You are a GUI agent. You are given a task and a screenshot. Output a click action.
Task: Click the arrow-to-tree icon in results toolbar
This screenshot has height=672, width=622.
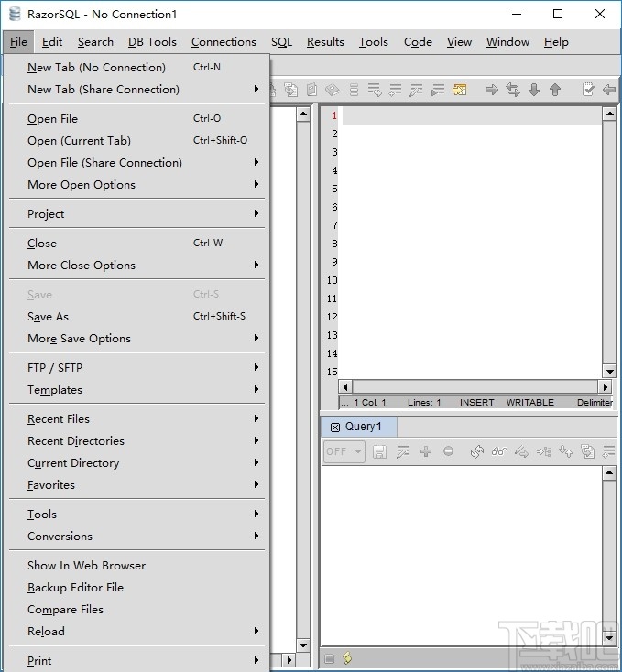tap(543, 451)
